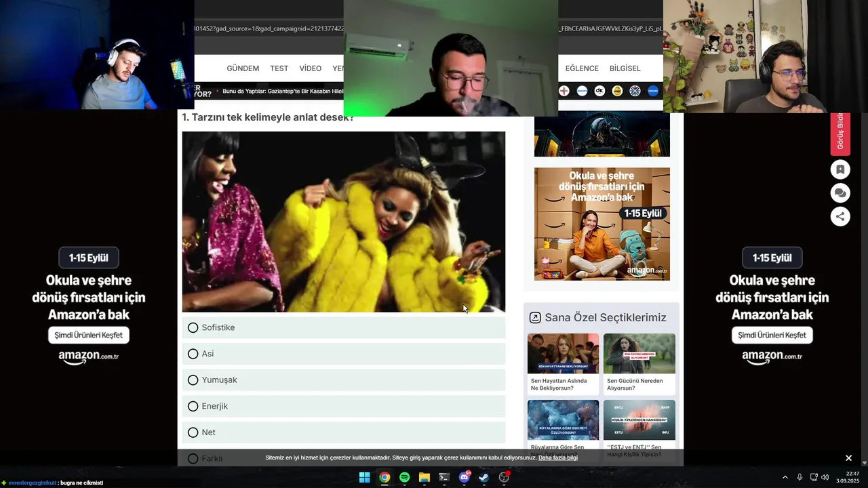Open Steam from the taskbar
Screen dimensions: 868x488
(x=484, y=477)
